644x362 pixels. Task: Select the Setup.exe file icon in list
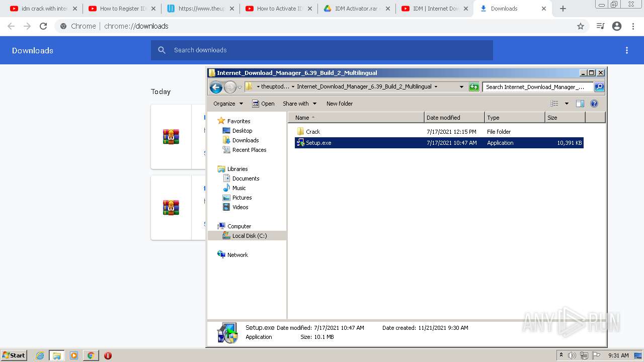[300, 143]
